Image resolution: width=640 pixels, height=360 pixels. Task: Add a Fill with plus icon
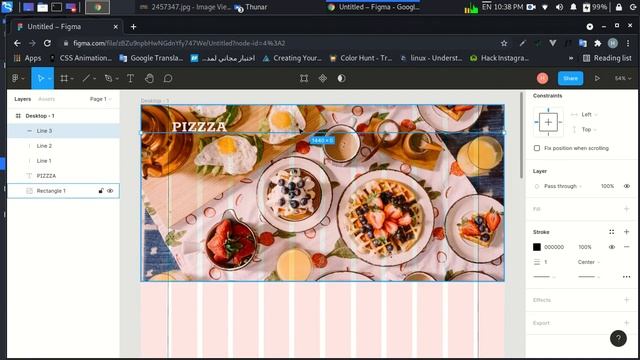627,209
